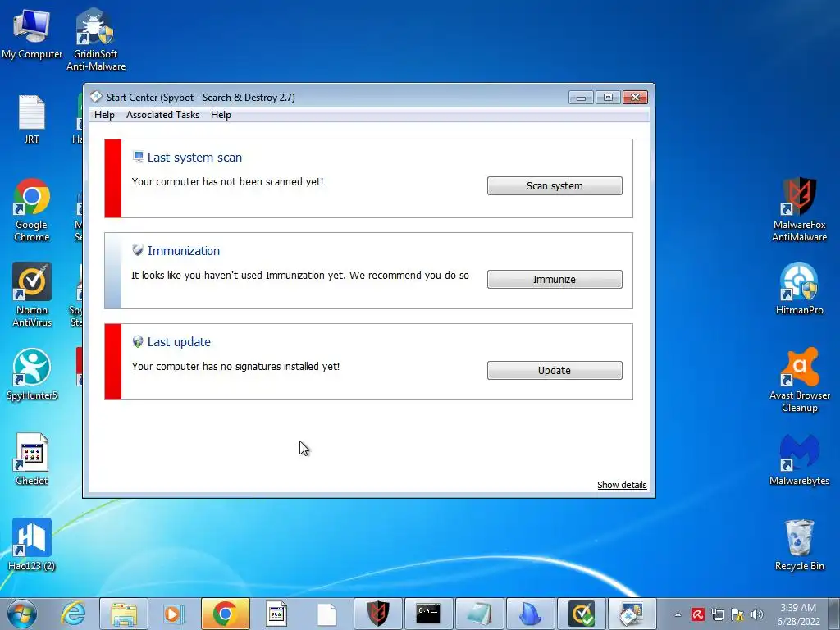Launch MalwareFox AntiMalware desktop shortcut

[799, 210]
